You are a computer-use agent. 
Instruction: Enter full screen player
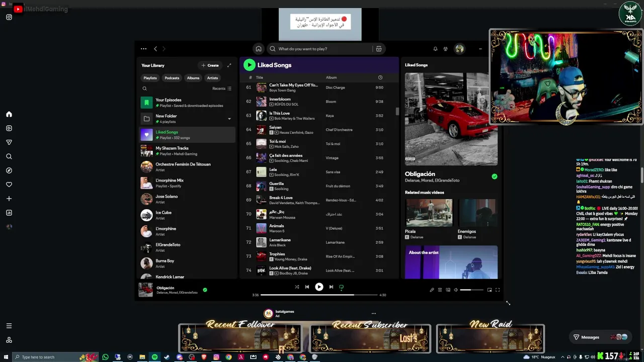coord(498,290)
